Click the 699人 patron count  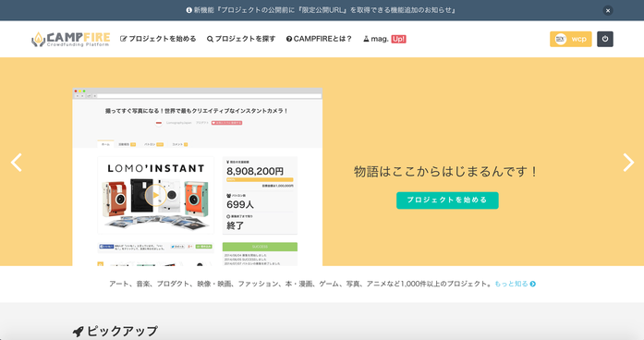click(240, 204)
